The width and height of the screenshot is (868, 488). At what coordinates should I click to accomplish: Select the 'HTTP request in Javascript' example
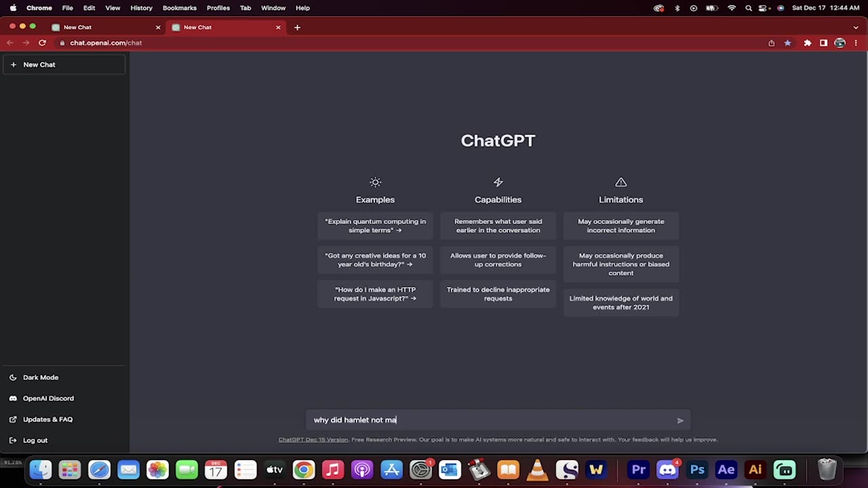375,293
